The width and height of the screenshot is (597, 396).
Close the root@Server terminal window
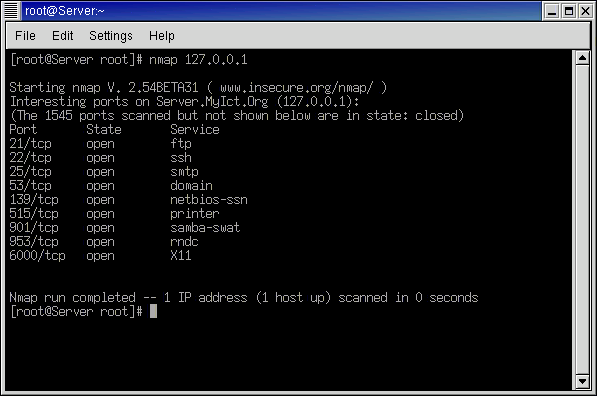(x=585, y=11)
